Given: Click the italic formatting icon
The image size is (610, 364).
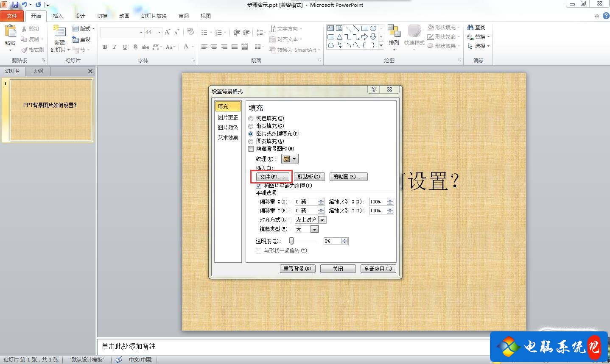Looking at the screenshot, I should 115,47.
